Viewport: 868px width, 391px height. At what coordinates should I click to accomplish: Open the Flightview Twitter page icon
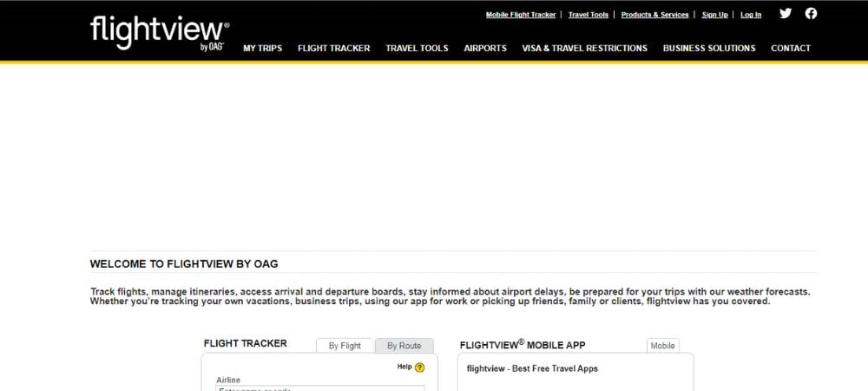click(x=785, y=14)
